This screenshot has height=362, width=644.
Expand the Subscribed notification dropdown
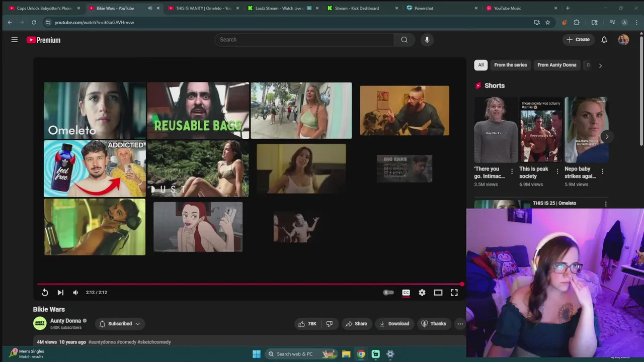[x=120, y=324]
